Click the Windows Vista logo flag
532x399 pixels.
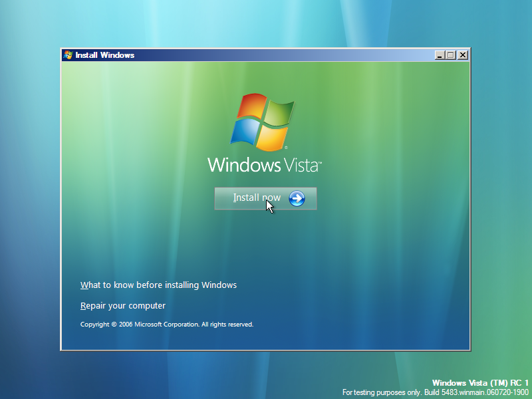click(x=263, y=122)
